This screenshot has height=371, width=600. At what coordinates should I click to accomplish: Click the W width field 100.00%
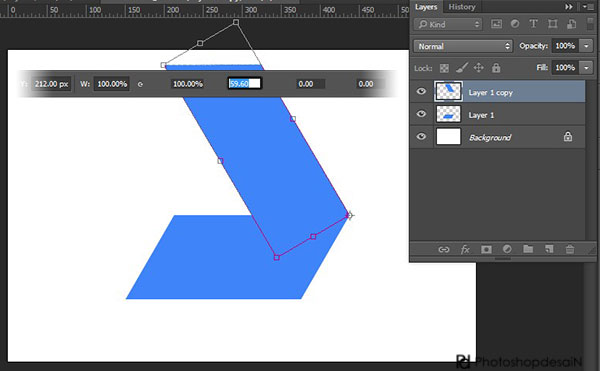click(x=112, y=84)
